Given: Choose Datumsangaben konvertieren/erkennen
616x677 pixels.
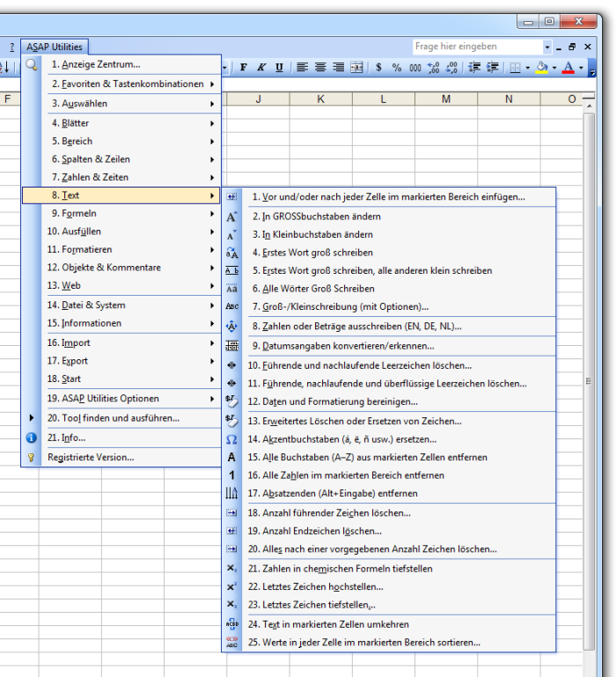Looking at the screenshot, I should [388, 346].
